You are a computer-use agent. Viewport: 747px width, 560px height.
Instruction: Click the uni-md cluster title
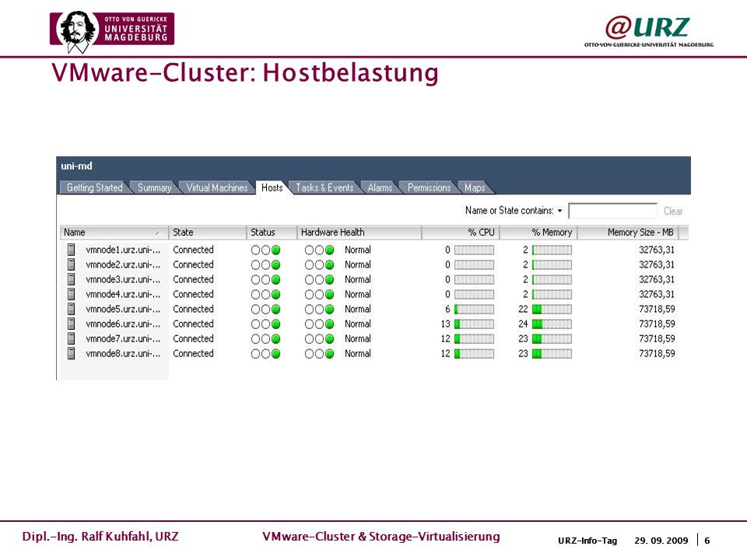click(x=77, y=166)
